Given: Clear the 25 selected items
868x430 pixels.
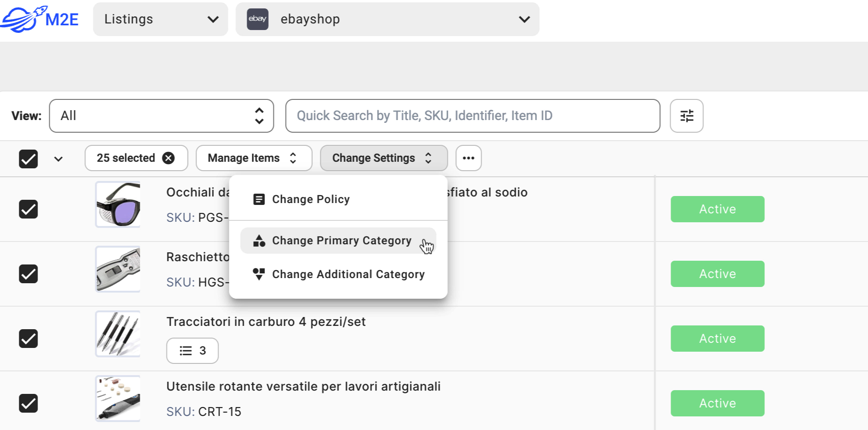Looking at the screenshot, I should click(168, 158).
